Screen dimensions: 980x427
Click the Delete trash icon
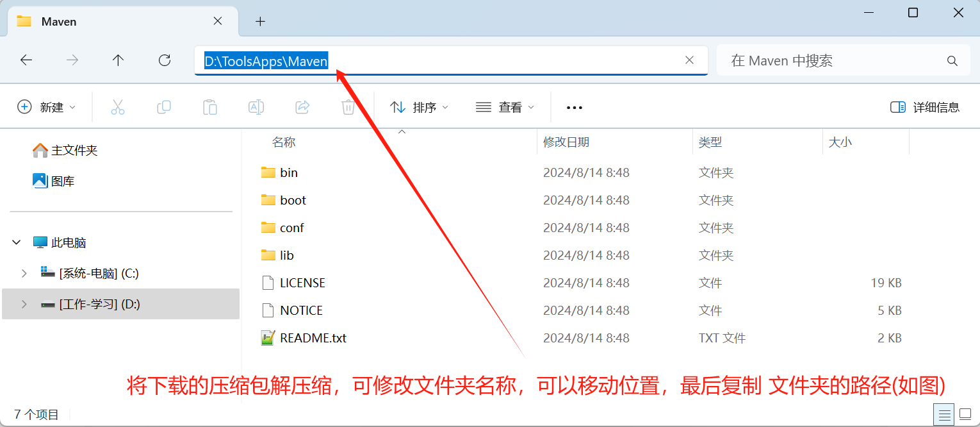(348, 107)
